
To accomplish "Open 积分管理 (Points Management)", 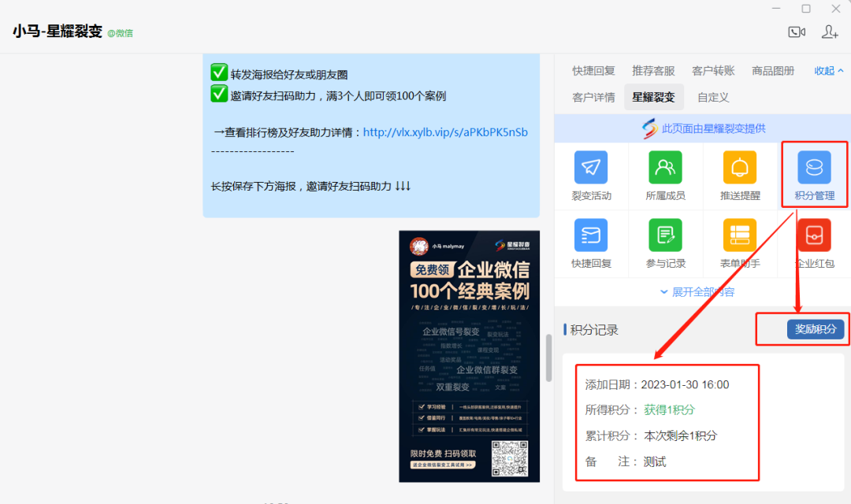I will (x=813, y=175).
